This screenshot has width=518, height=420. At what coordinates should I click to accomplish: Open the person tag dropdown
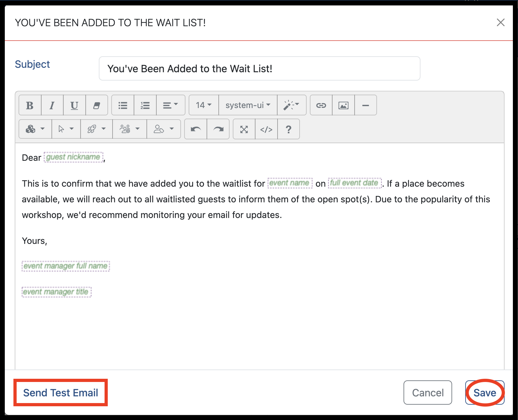164,129
